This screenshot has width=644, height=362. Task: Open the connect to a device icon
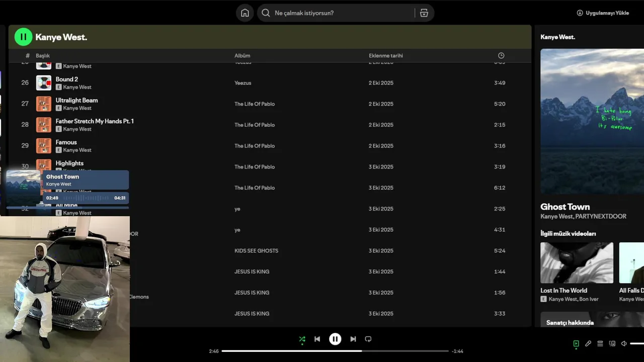[x=612, y=344]
